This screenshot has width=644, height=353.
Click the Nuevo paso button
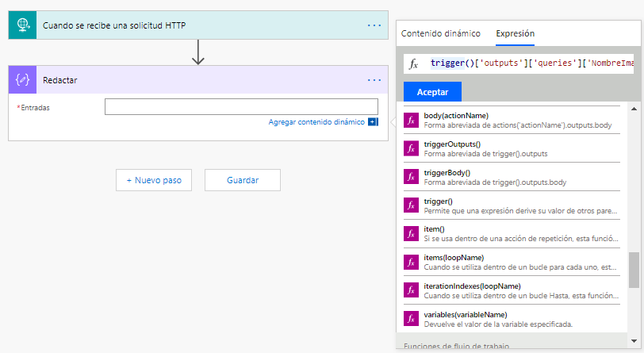[x=154, y=180]
